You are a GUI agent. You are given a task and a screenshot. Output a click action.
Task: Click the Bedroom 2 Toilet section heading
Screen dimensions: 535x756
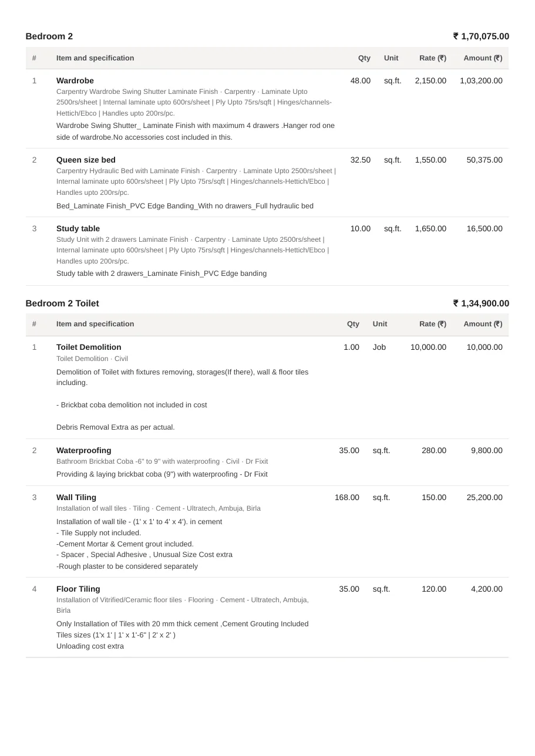click(x=62, y=303)
